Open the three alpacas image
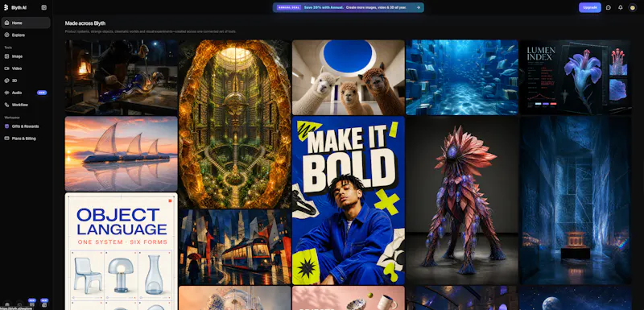The image size is (644, 310). 349,77
